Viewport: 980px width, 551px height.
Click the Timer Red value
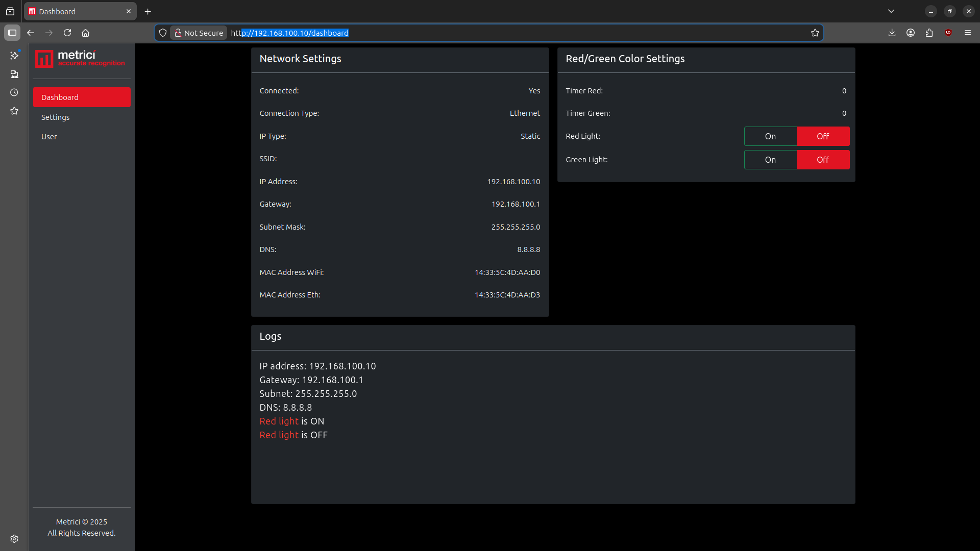click(x=844, y=91)
